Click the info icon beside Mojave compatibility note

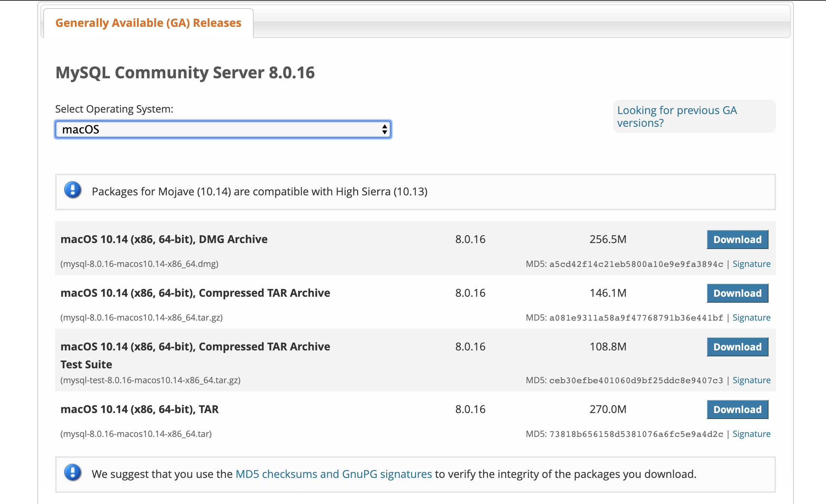(x=73, y=190)
